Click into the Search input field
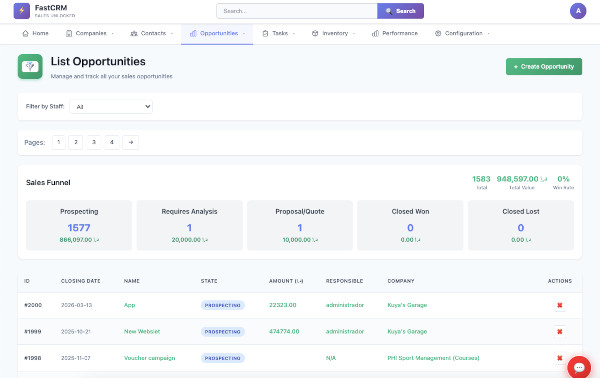The height and width of the screenshot is (378, 600). [297, 11]
